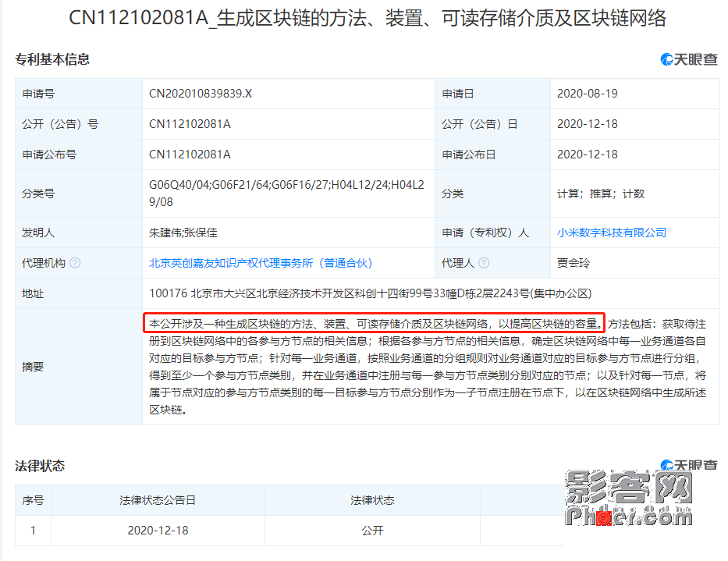
Task: Click the 公开（公告）号 label cell
Action: (79, 124)
